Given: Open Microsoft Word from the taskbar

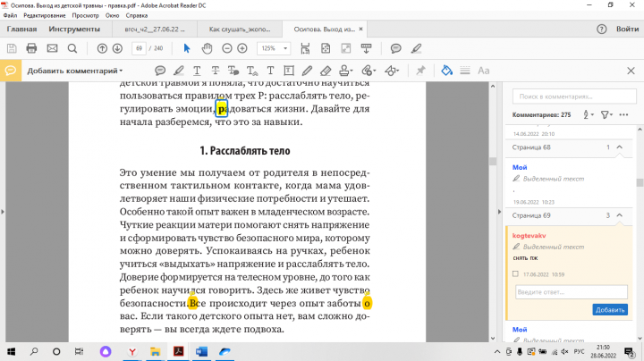Looking at the screenshot, I should pos(201,351).
